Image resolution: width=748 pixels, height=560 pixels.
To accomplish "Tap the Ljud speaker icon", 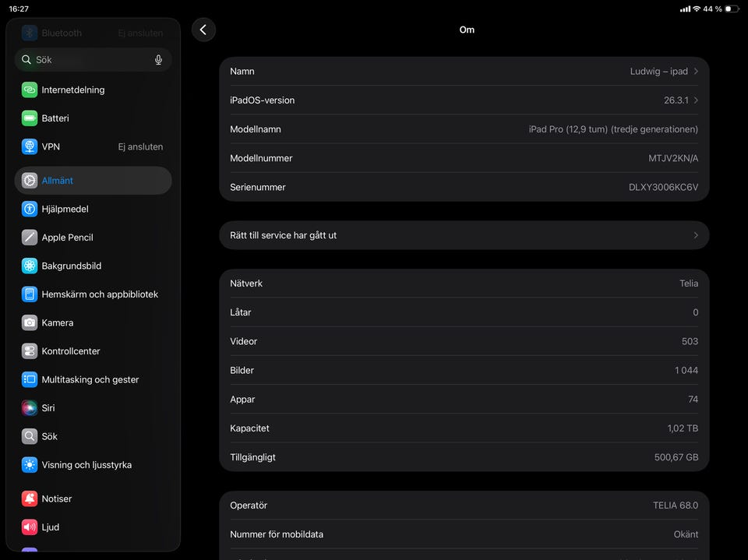I will pos(30,527).
